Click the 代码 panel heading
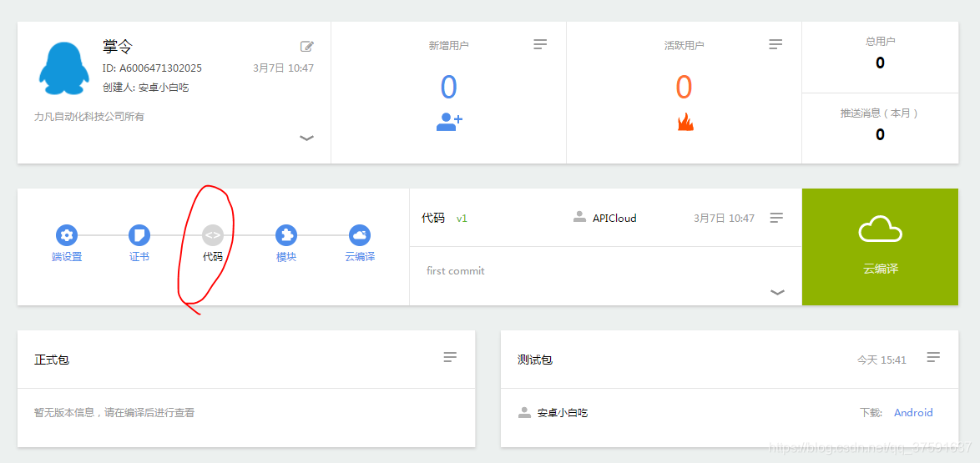The height and width of the screenshot is (463, 980). point(433,218)
